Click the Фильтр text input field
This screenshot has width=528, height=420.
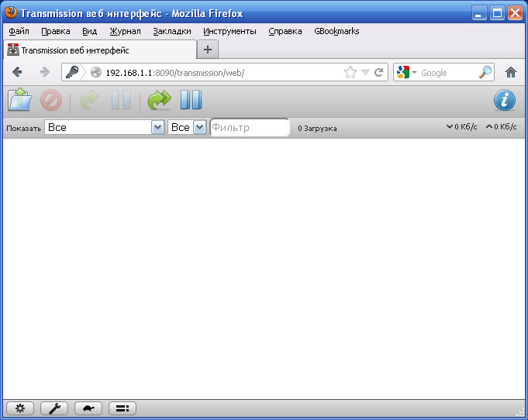[249, 128]
